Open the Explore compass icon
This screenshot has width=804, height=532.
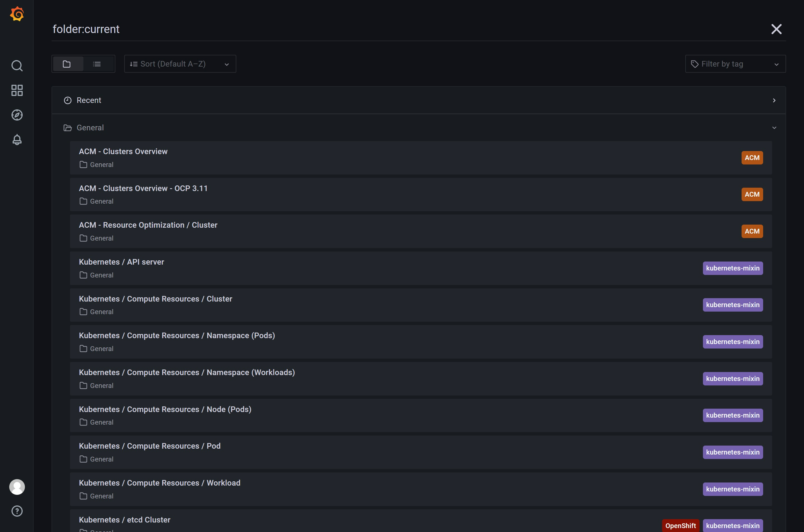[17, 115]
